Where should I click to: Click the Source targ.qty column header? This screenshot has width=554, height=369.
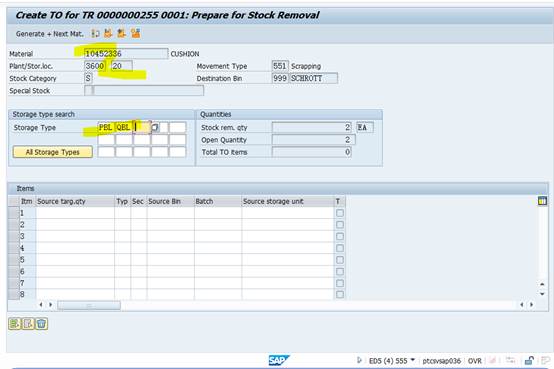pos(75,201)
